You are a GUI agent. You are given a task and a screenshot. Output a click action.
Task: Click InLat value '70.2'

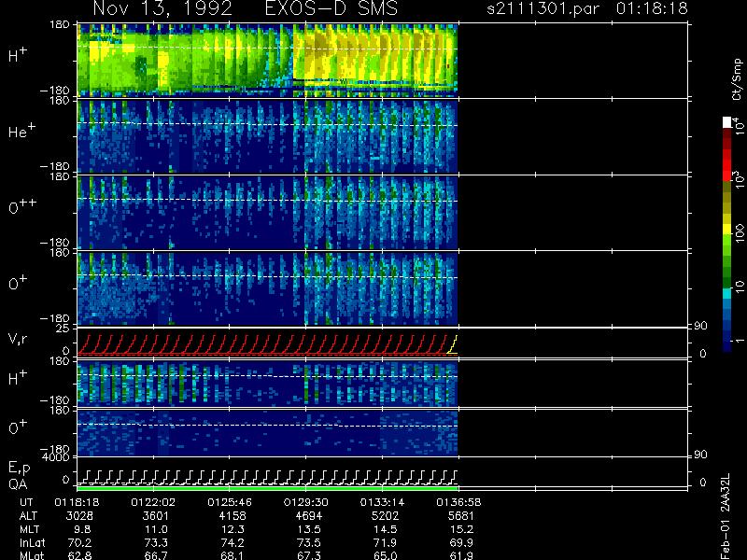point(79,542)
